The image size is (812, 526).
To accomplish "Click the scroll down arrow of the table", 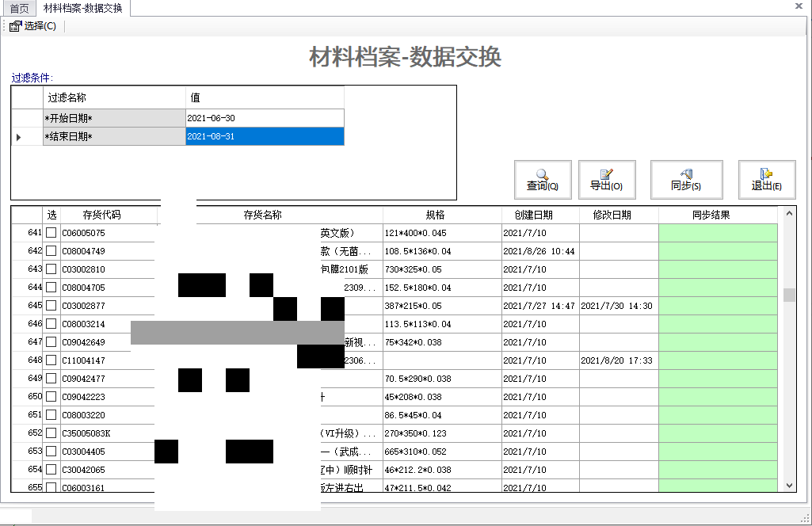I will click(x=789, y=485).
